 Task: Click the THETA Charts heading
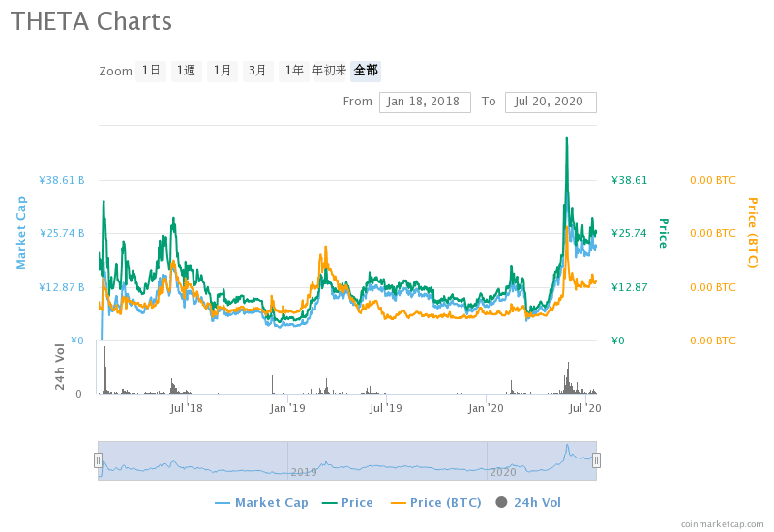91,21
